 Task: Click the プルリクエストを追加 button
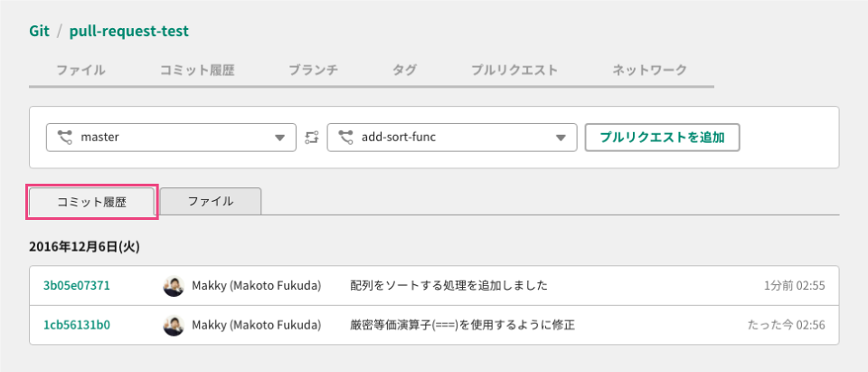(663, 138)
